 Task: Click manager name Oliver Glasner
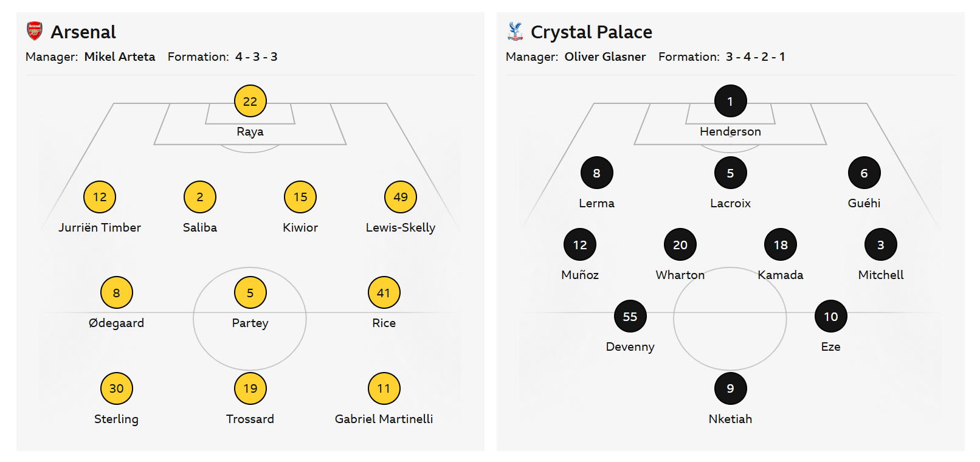tap(605, 57)
